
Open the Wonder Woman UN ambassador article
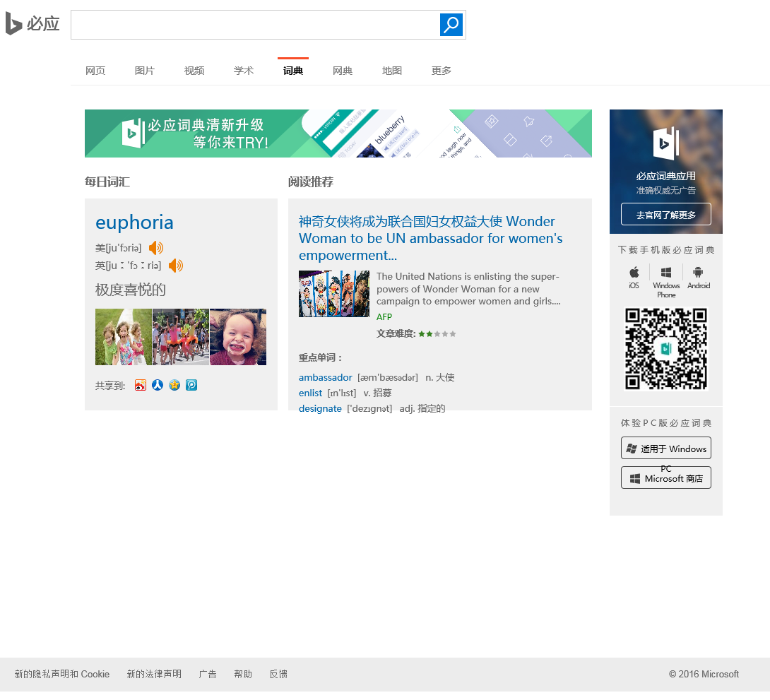[431, 238]
